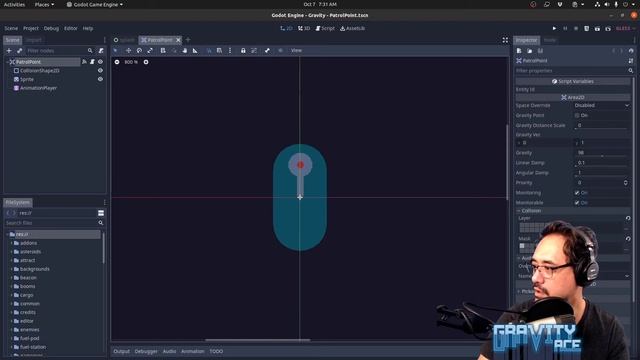Screen dimensions: 640x360
Task: Open the Help menu
Action: coord(88,29)
